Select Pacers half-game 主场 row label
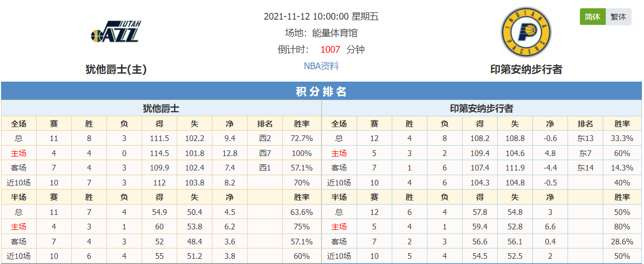 point(339,227)
